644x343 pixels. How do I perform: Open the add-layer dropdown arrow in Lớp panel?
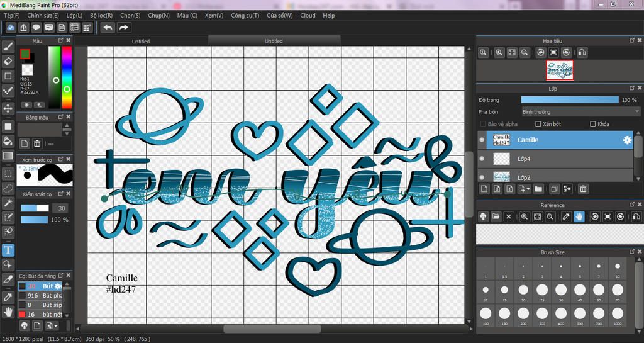pyautogui.click(x=528, y=189)
